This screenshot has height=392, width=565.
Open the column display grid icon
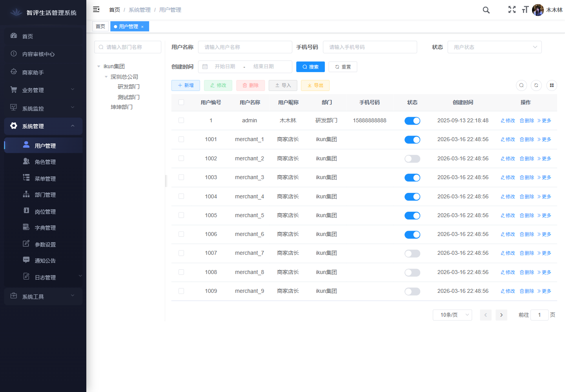(x=552, y=85)
